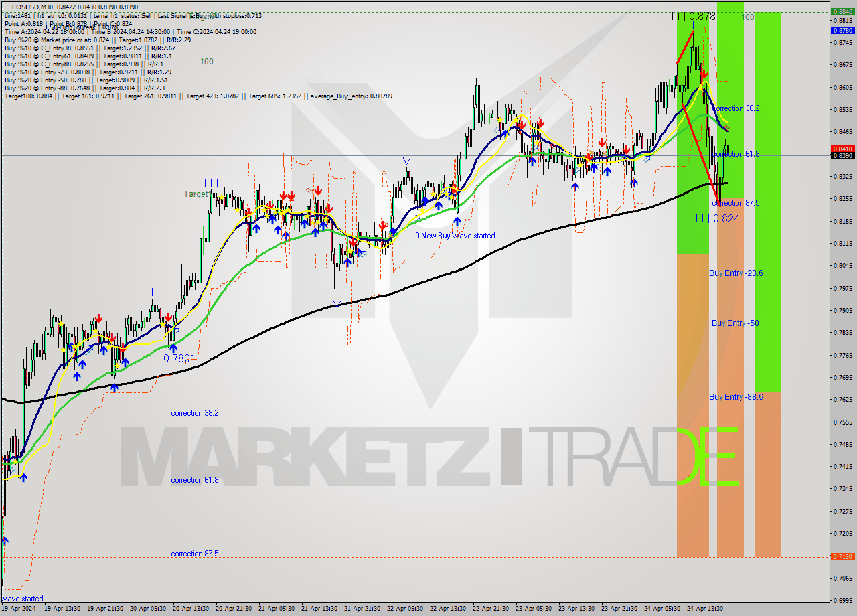Click the 'Buy Entry -88.6' label

(736, 397)
